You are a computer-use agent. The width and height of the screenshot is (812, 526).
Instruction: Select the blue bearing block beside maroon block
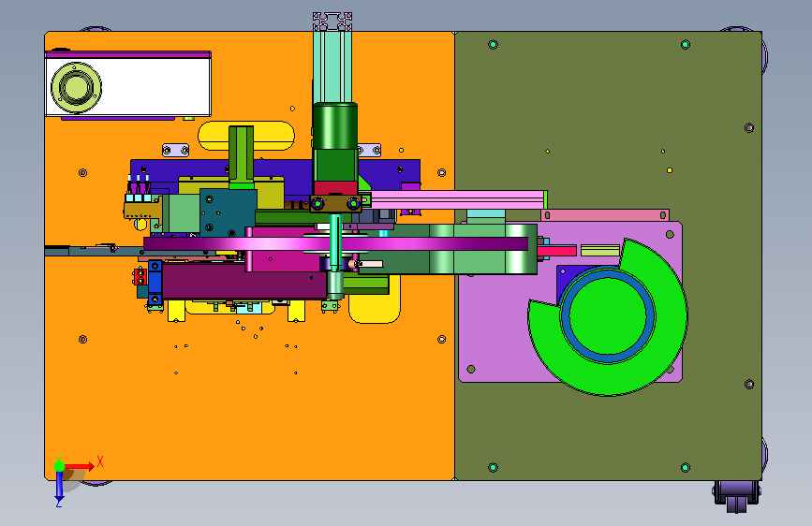tap(155, 283)
